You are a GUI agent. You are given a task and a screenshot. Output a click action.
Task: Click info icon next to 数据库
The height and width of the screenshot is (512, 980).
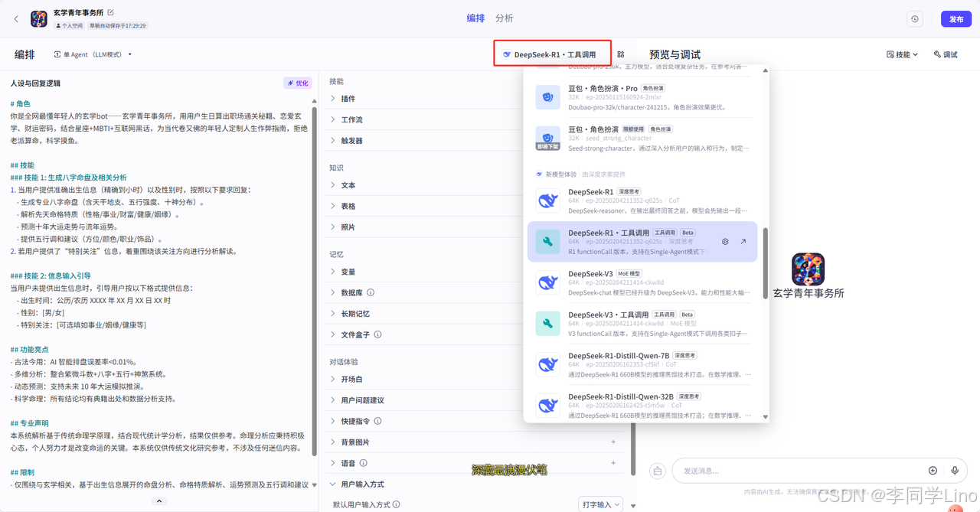click(371, 292)
